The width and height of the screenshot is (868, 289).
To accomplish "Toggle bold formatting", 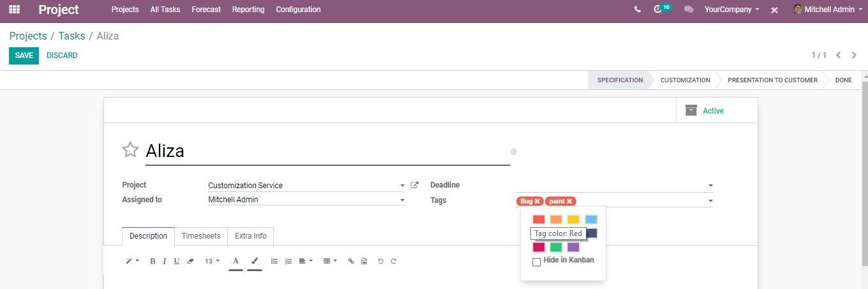I will pos(153,261).
